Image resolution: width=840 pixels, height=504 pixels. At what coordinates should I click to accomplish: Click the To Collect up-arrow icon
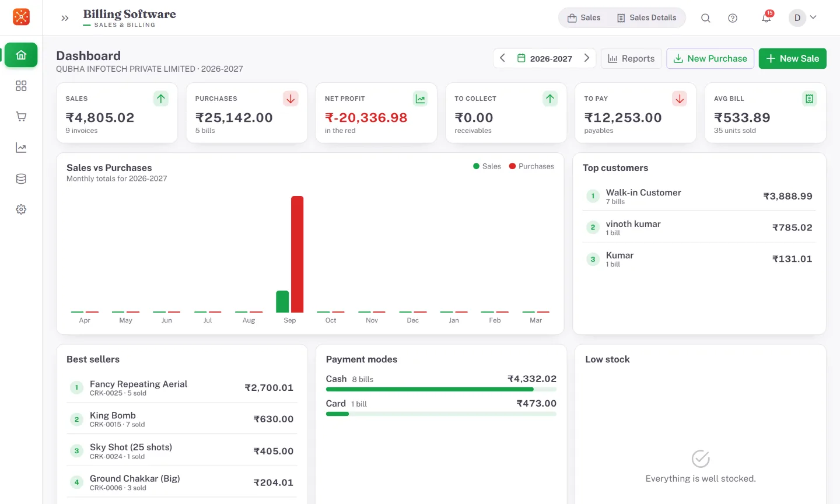click(550, 99)
